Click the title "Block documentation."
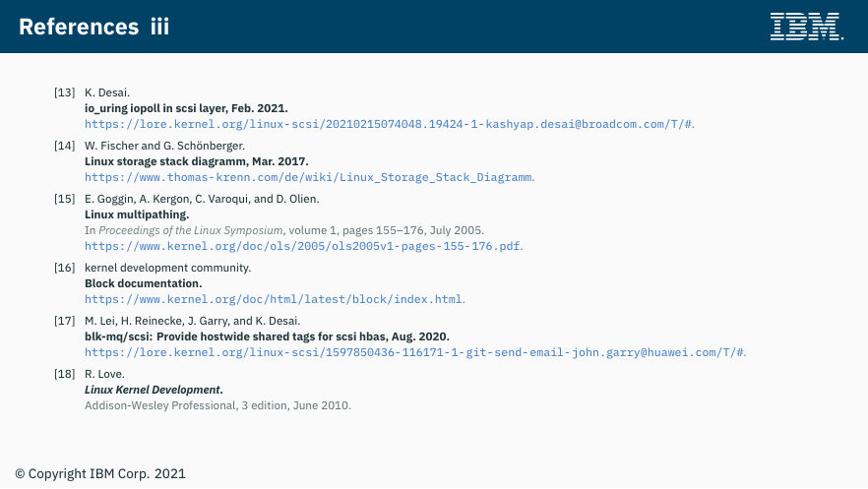Viewport: 868px width, 489px height. point(144,283)
